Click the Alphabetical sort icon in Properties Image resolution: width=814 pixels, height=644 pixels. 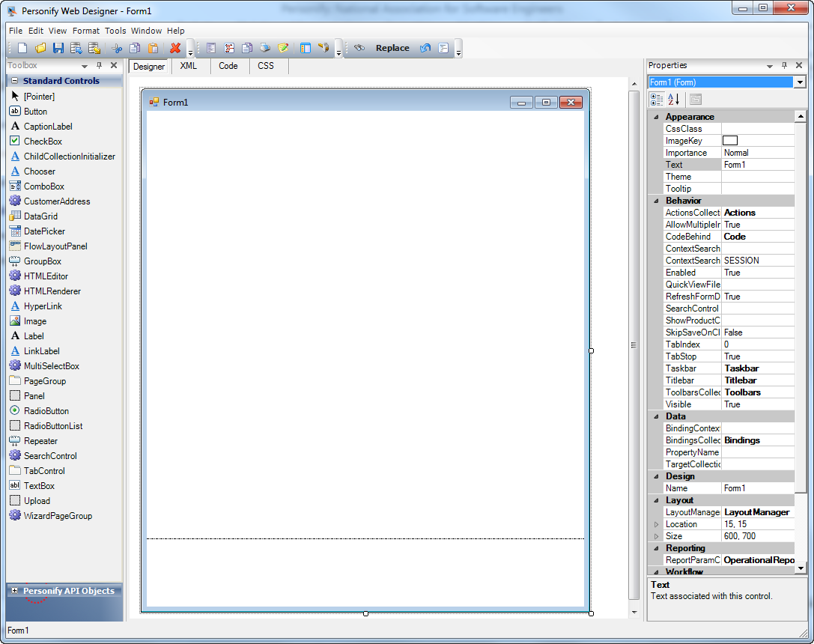[672, 99]
